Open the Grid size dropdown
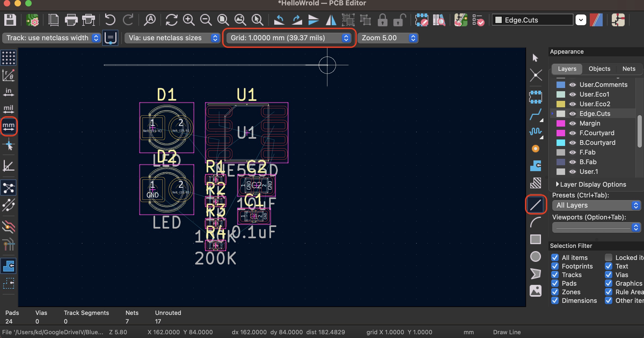The width and height of the screenshot is (644, 338). [x=347, y=38]
